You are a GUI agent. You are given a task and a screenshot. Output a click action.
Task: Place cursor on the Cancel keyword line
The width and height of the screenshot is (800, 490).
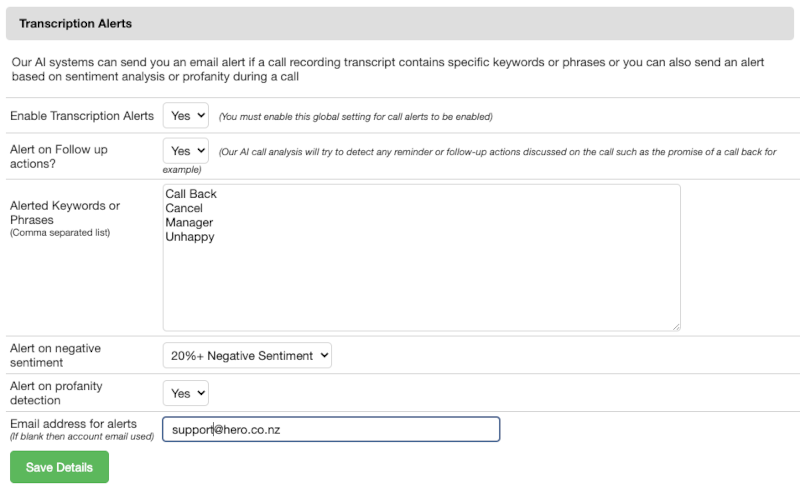pyautogui.click(x=184, y=208)
